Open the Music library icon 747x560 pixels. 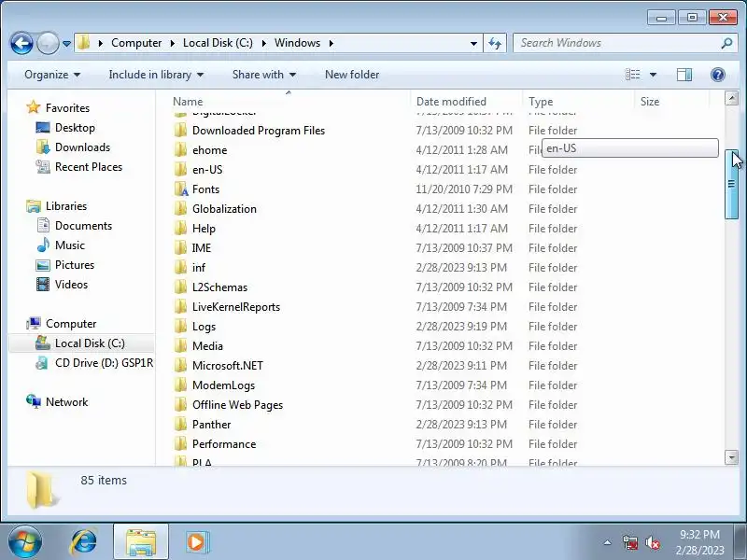pos(43,245)
